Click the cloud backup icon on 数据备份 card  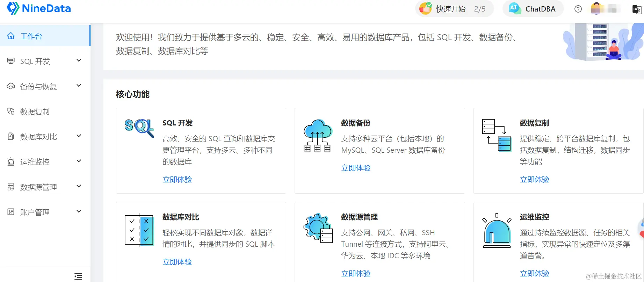pos(318,136)
